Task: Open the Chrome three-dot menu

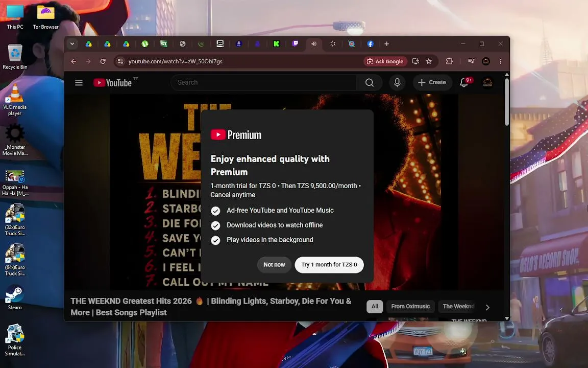Action: point(500,61)
